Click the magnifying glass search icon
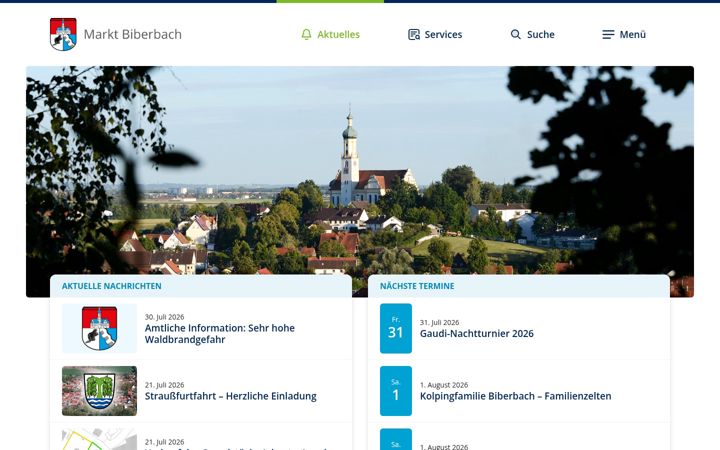 (x=516, y=34)
